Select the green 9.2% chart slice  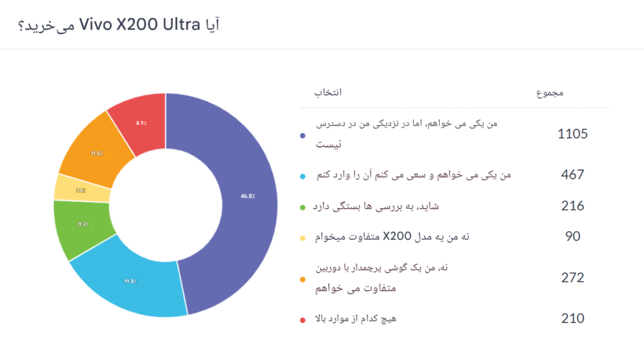coord(82,226)
